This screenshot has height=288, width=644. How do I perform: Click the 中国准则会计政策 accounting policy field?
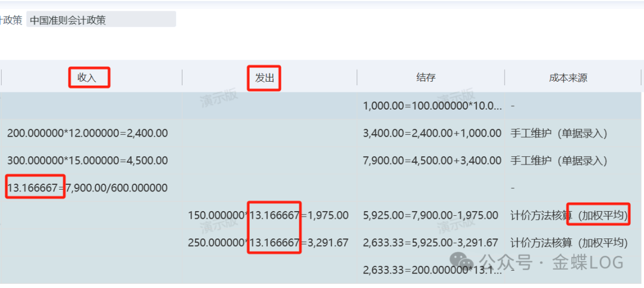101,19
